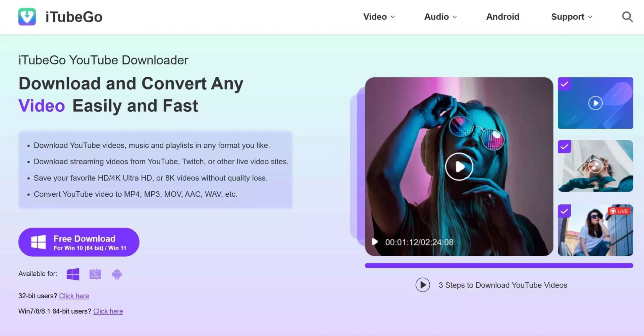Open the search magnifier icon

point(627,17)
